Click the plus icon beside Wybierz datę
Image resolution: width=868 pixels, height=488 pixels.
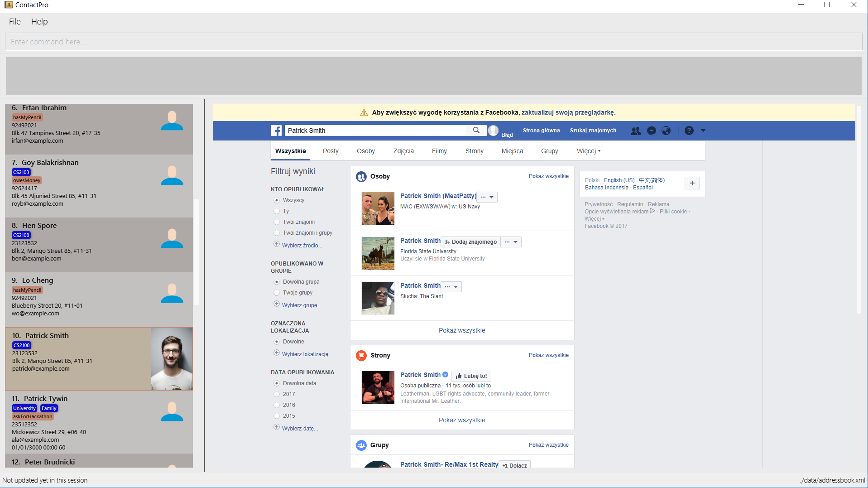277,427
